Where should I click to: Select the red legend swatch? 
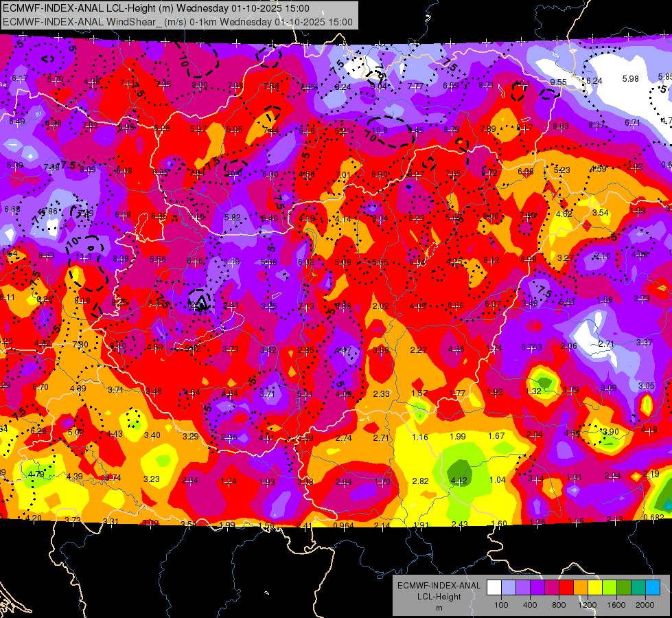[x=566, y=588]
